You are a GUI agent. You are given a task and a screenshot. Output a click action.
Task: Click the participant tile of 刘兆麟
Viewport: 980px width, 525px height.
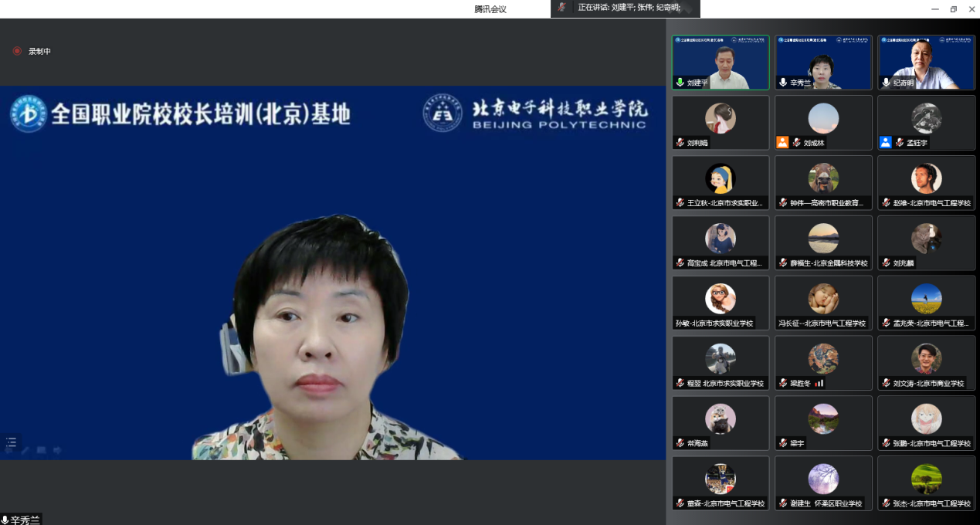[x=926, y=243]
